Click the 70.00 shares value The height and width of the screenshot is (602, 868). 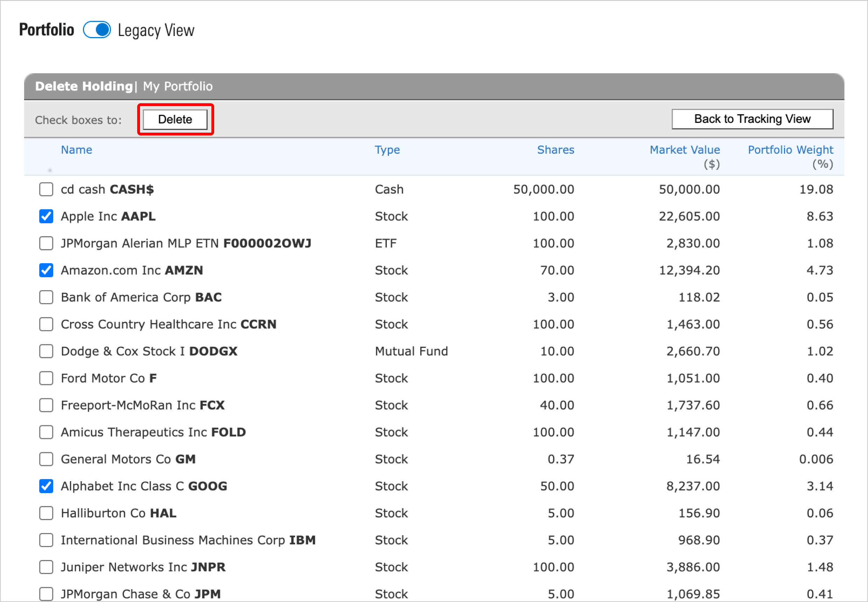tap(557, 270)
